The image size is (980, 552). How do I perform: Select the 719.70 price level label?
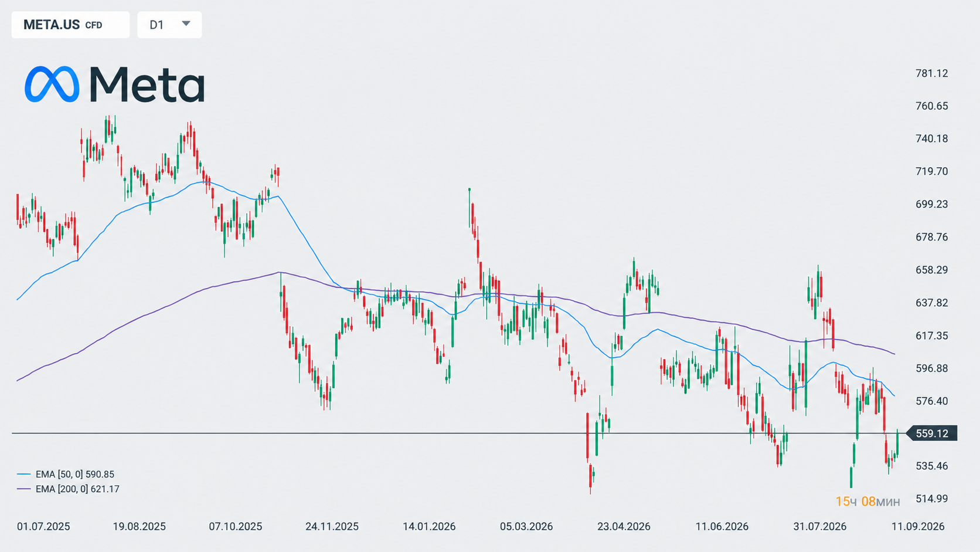[932, 171]
